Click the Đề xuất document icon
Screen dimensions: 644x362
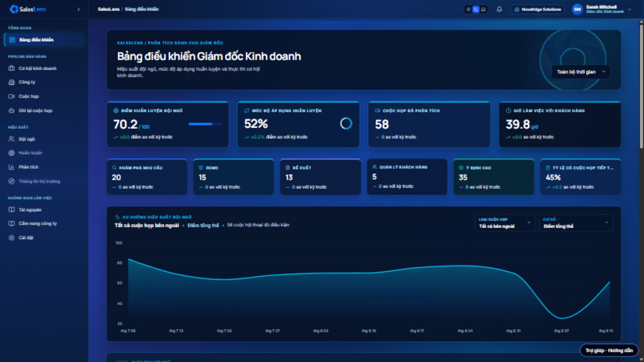pos(288,168)
